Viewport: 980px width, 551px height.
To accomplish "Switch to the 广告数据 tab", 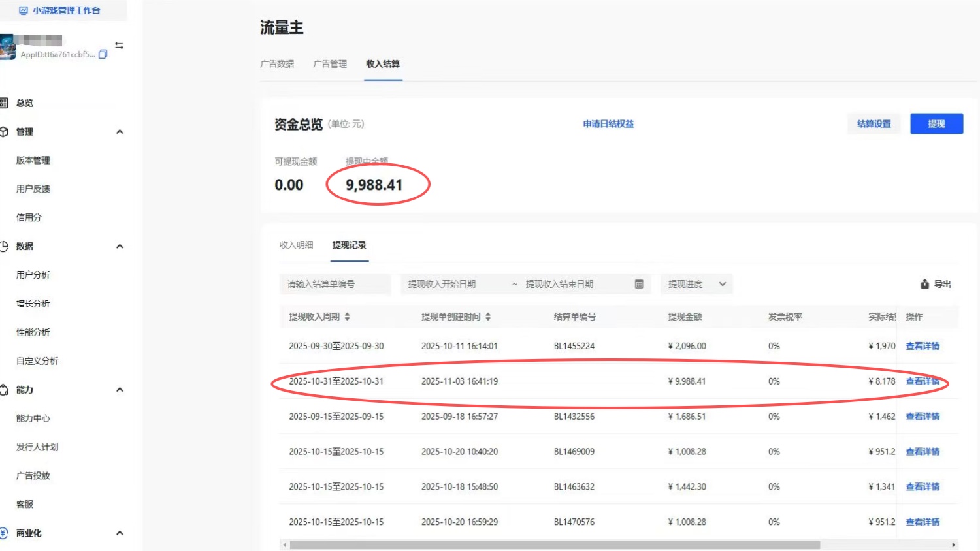I will pos(278,64).
